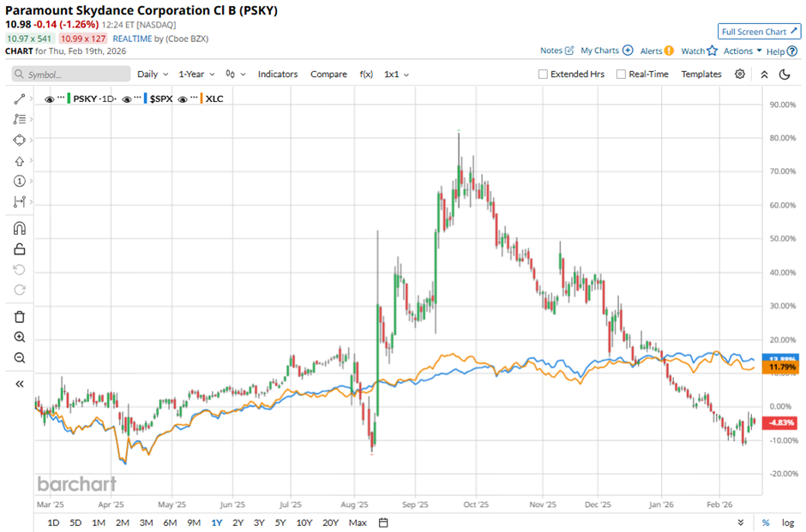This screenshot has height=532, width=806.
Task: Switch to dark mode moon icon
Action: [x=784, y=75]
